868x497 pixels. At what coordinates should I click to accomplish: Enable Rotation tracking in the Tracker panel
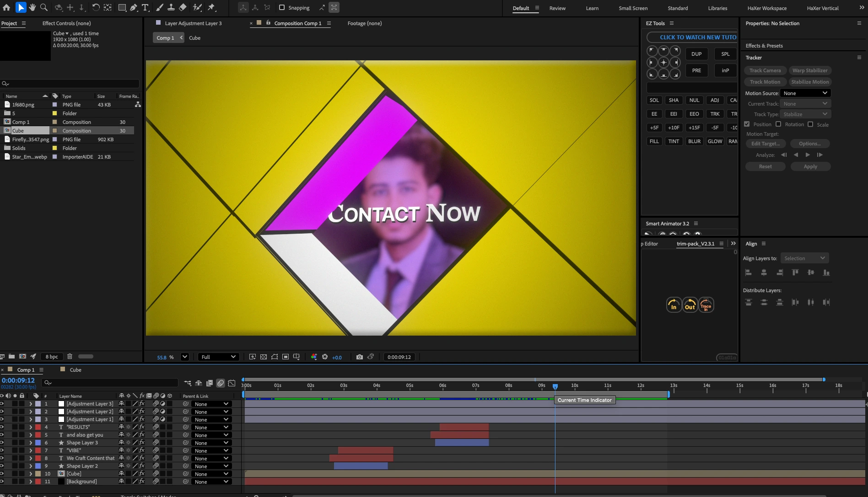(778, 124)
